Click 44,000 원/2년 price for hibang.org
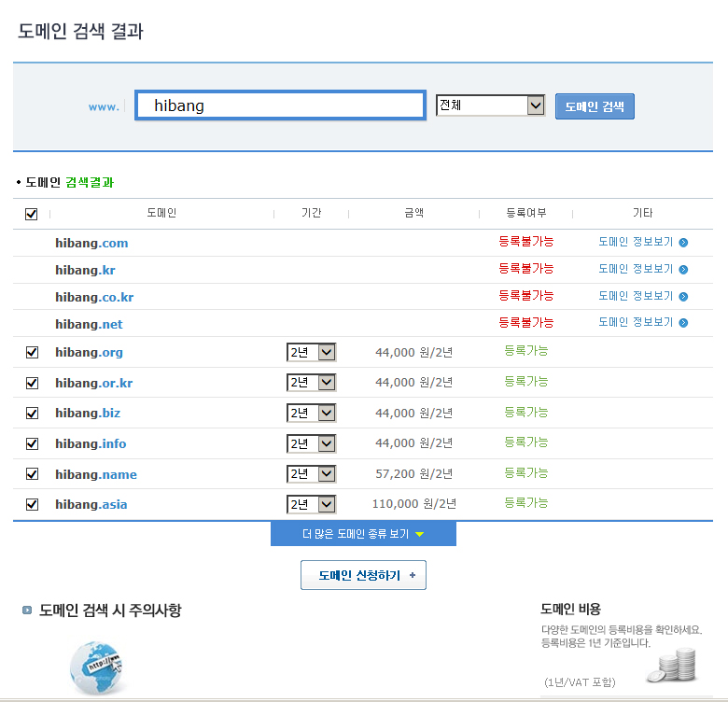The image size is (728, 702). pos(413,352)
